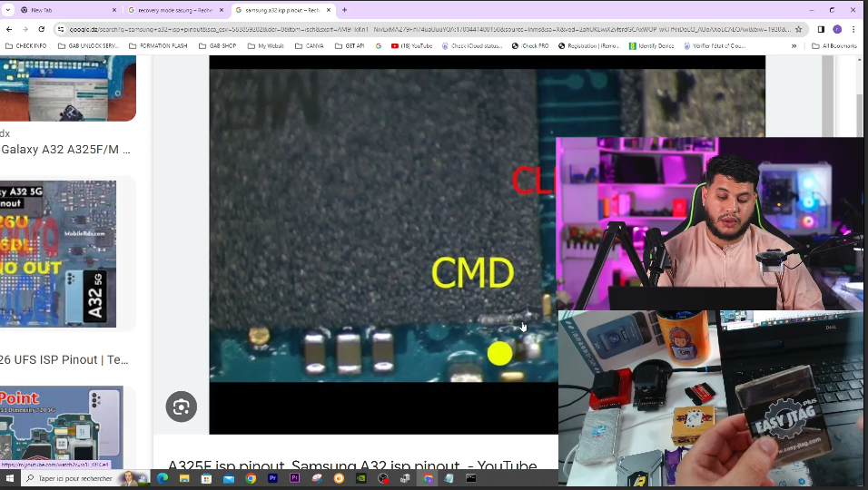
Task: Switch to recovery mode samsung tab
Action: [x=175, y=10]
